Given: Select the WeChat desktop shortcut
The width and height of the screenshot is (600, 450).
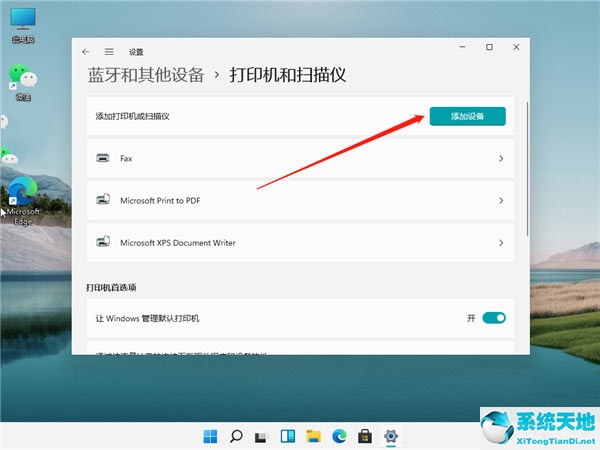Looking at the screenshot, I should (23, 83).
